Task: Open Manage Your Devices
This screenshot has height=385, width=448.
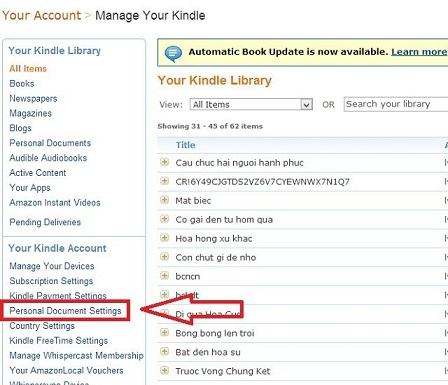Action: tap(52, 266)
